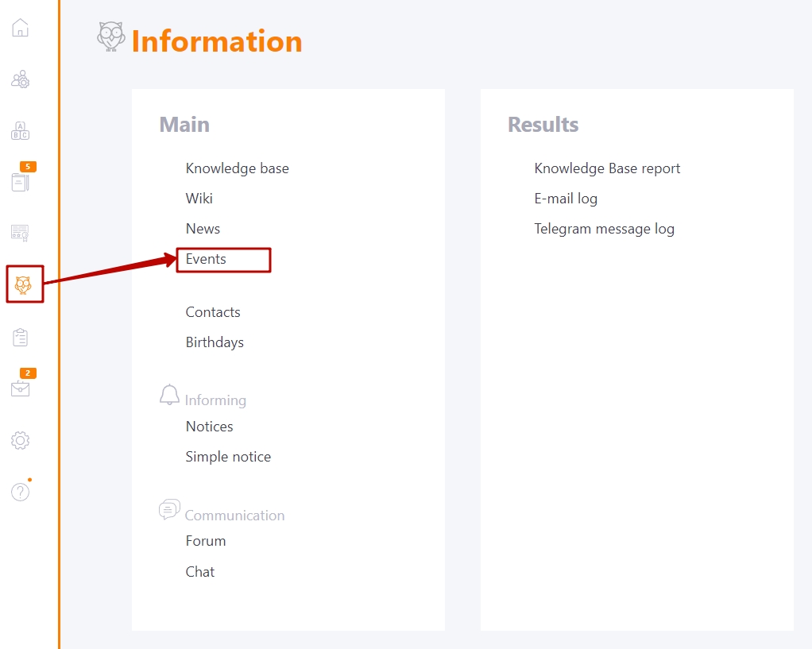Open the Wiki link
Screen dimensions: 812x649
coord(199,199)
